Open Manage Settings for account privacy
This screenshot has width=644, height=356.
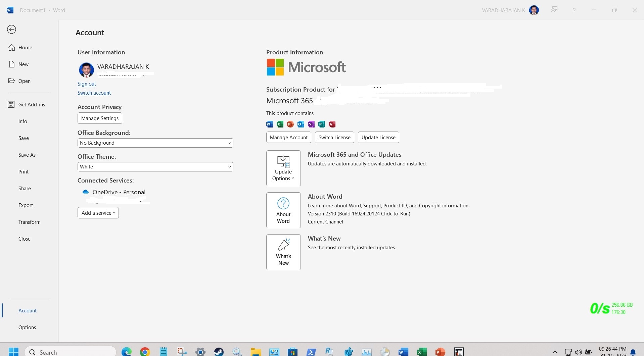click(x=100, y=118)
